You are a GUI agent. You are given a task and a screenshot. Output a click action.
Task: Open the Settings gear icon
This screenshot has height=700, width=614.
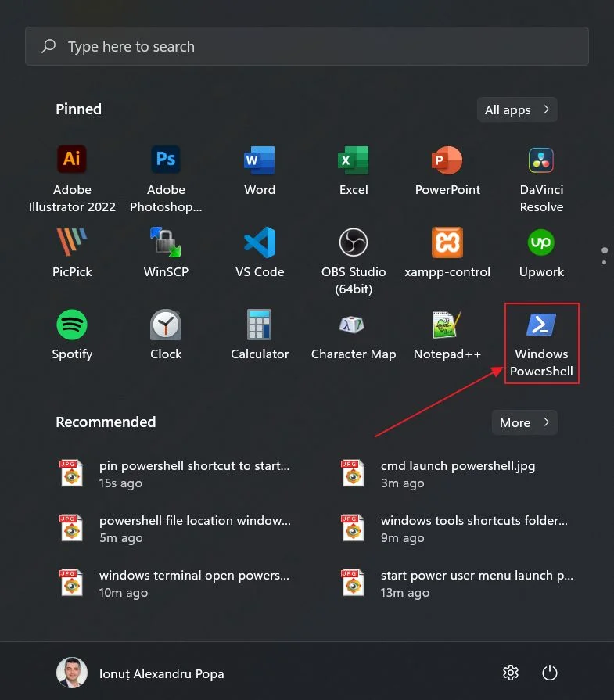click(x=511, y=673)
